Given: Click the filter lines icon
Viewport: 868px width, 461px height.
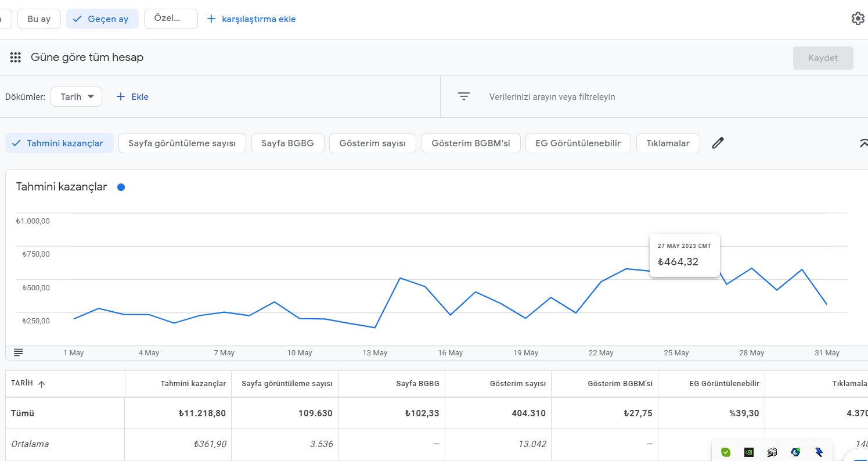Looking at the screenshot, I should [463, 96].
